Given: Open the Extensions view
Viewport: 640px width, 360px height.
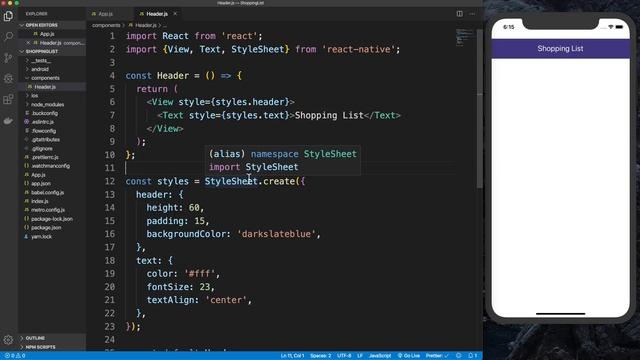Looking at the screenshot, I should point(8,99).
